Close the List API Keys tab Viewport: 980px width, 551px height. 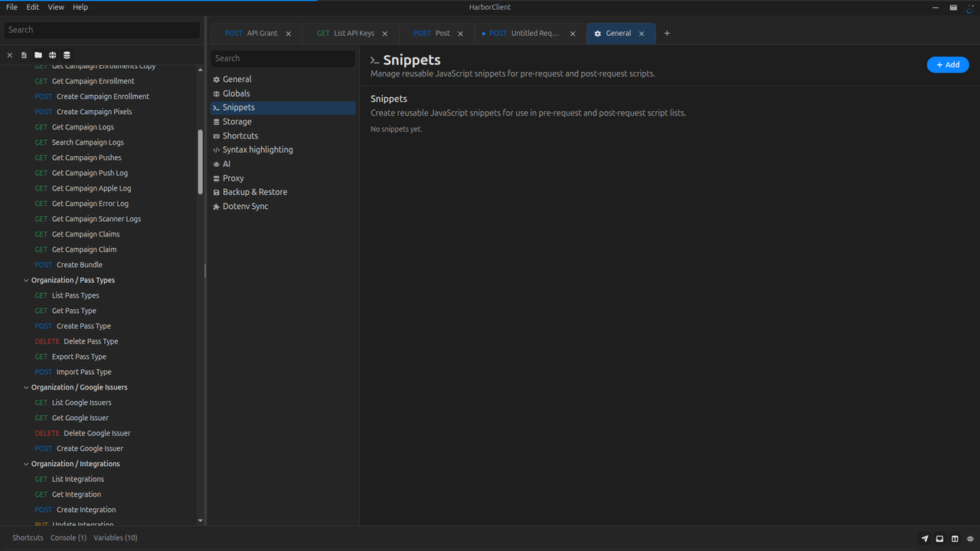[x=385, y=34]
